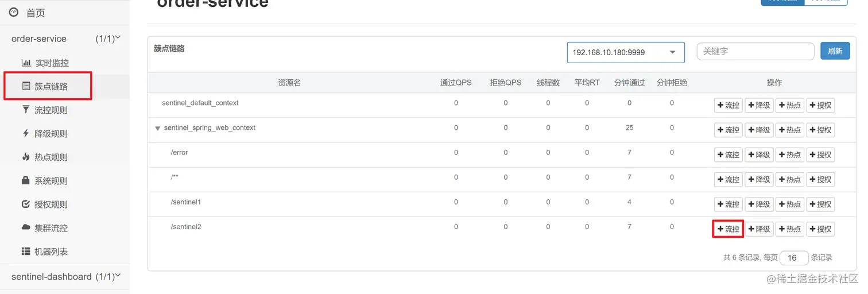Click the 资源名 column header
868x294 pixels.
pos(289,83)
